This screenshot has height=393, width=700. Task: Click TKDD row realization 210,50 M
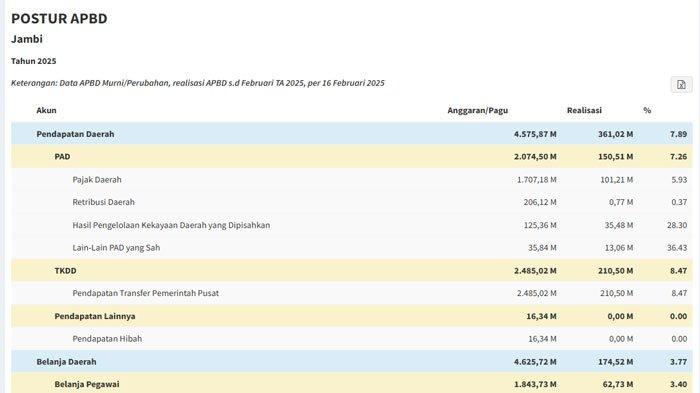(616, 271)
